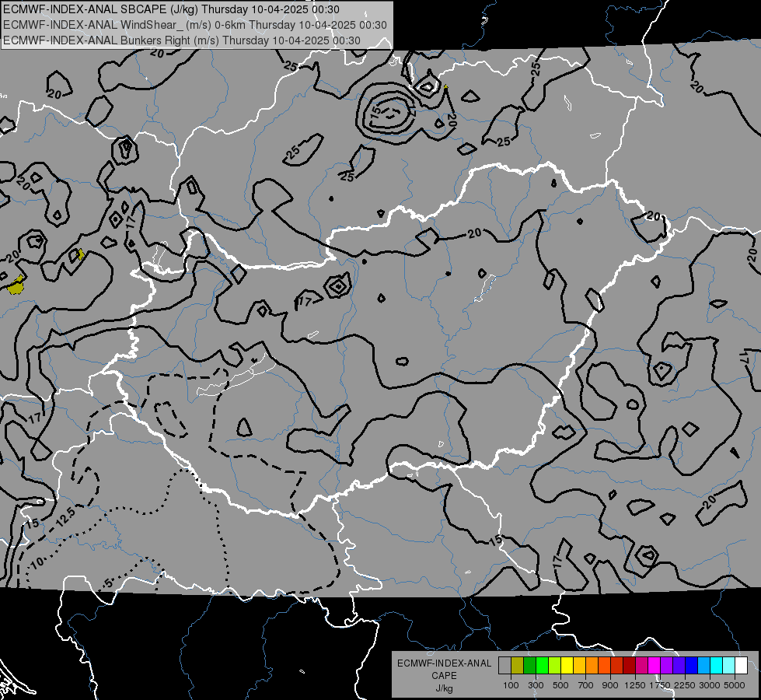Click the 12.5 dashed contour label
The width and height of the screenshot is (761, 700).
65,517
